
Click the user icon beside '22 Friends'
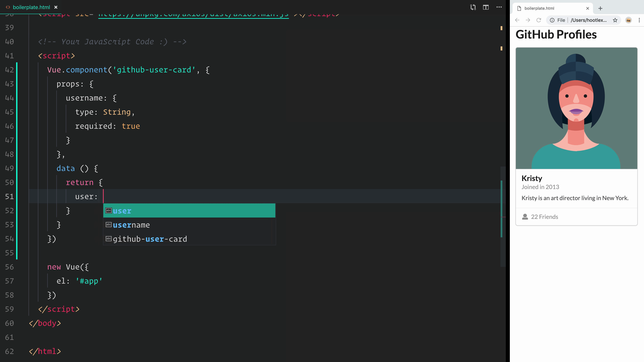pos(525,217)
